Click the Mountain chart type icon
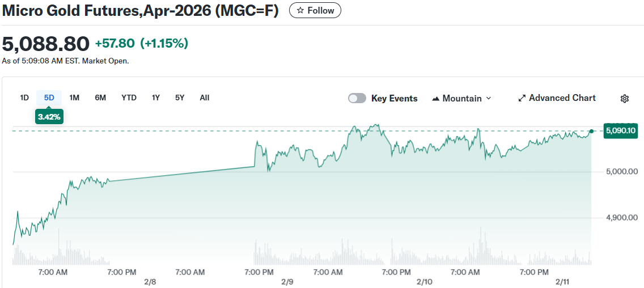 click(x=436, y=99)
